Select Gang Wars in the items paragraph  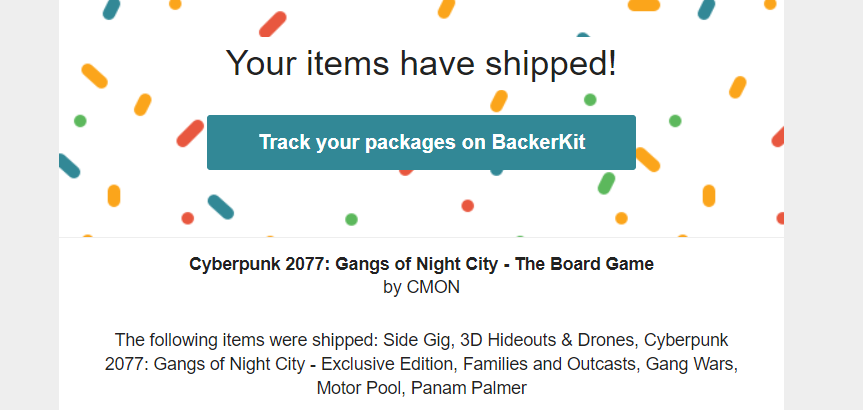(x=691, y=364)
